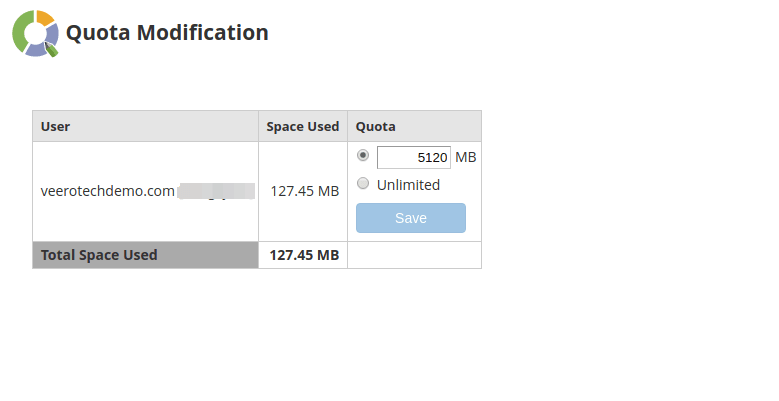Screen dimensions: 779x401
Task: Click the Unlimited option label
Action: click(x=408, y=185)
